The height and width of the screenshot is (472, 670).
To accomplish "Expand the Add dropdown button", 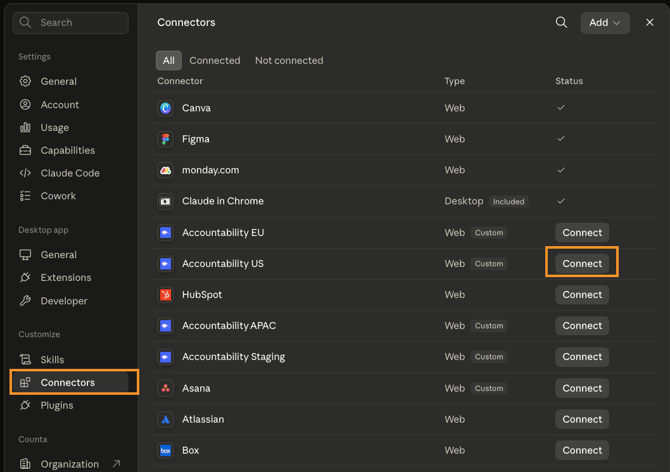I will (x=605, y=23).
